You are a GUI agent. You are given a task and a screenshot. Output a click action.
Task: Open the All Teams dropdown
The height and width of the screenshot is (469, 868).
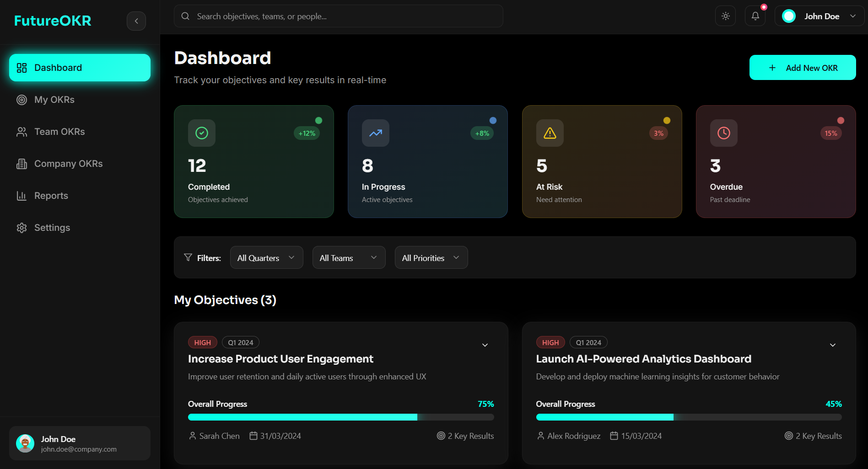click(x=349, y=257)
